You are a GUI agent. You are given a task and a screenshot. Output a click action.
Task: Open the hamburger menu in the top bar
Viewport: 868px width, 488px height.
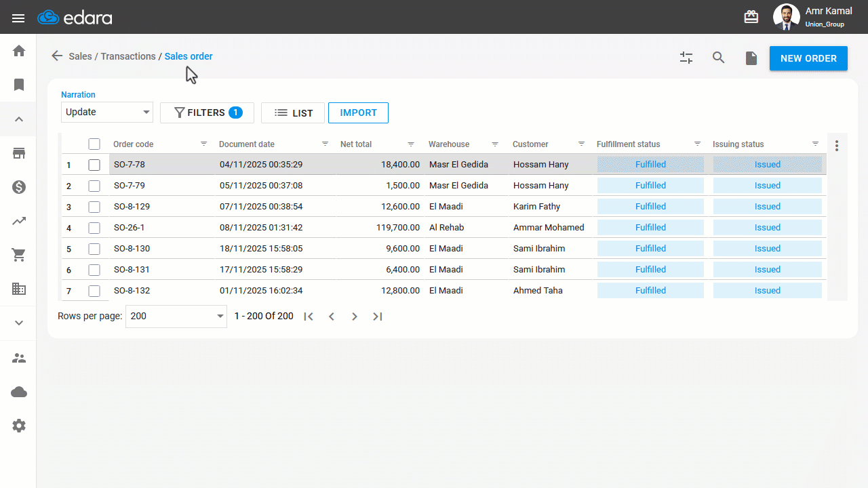point(18,18)
